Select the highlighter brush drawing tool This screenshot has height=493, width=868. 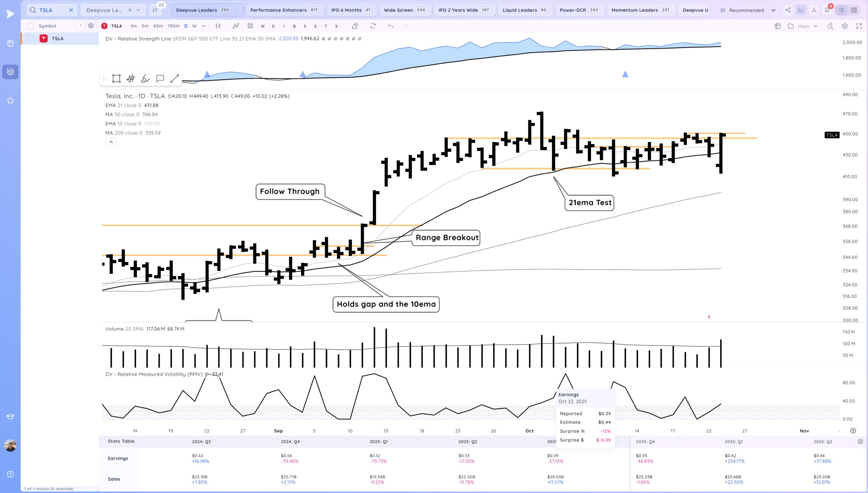pos(145,79)
